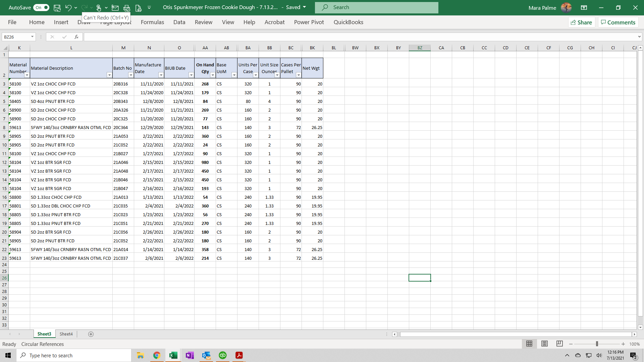Click the Share button
This screenshot has height=362, width=644.
pyautogui.click(x=582, y=22)
